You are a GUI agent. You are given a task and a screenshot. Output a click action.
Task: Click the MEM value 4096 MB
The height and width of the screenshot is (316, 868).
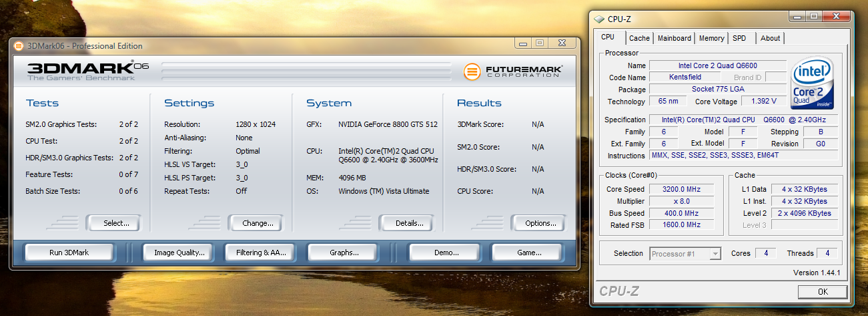point(354,178)
